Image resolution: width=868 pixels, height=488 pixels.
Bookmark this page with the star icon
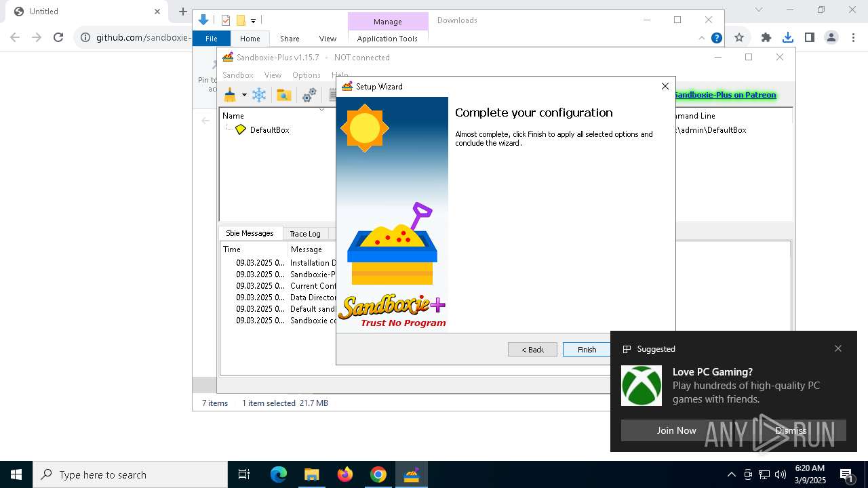pos(739,37)
